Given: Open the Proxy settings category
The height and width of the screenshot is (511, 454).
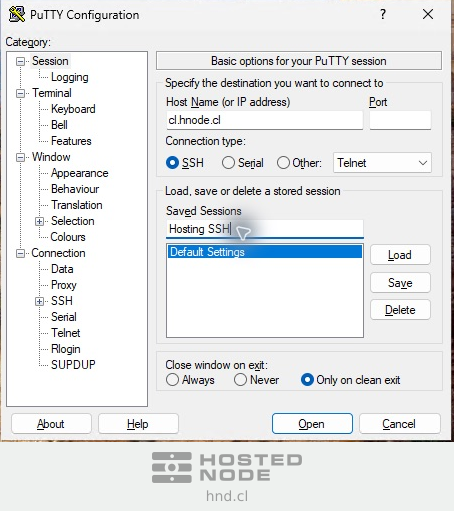Looking at the screenshot, I should [x=64, y=285].
